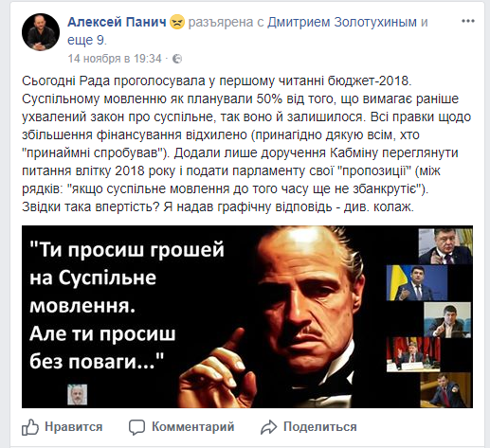The height and width of the screenshot is (448, 490).
Task: Click the "Поделиться" label
Action: point(320,427)
